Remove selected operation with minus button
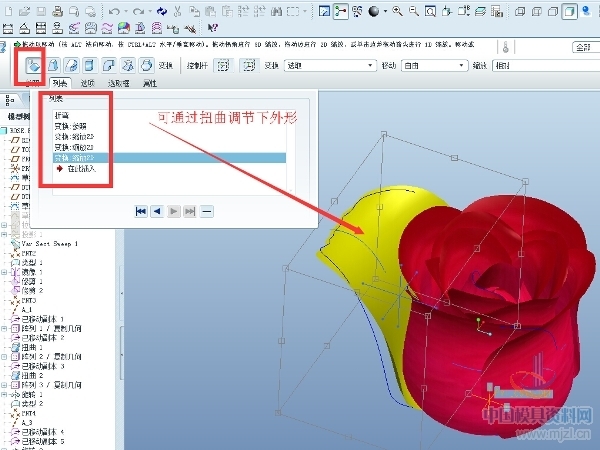Screen dimensions: 600x450 [207, 211]
